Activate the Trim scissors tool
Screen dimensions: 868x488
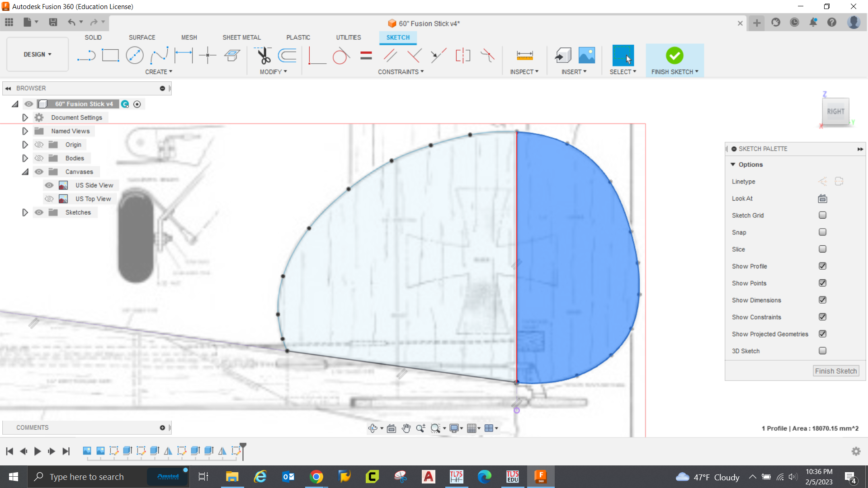coord(264,56)
